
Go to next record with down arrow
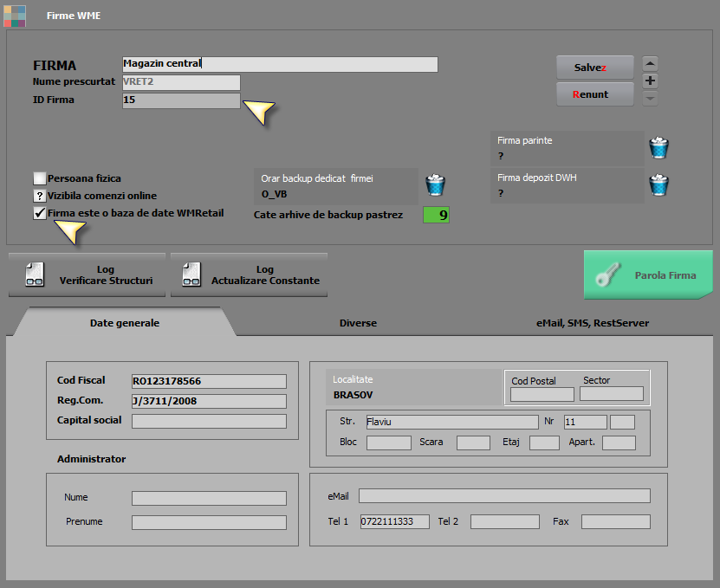(x=650, y=98)
